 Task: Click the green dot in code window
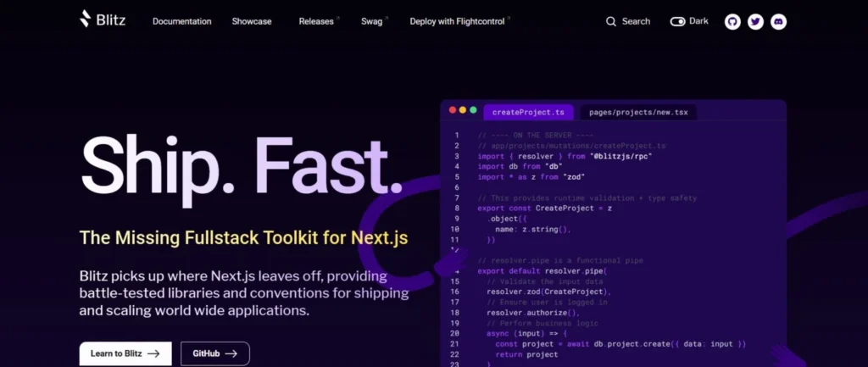click(x=473, y=110)
